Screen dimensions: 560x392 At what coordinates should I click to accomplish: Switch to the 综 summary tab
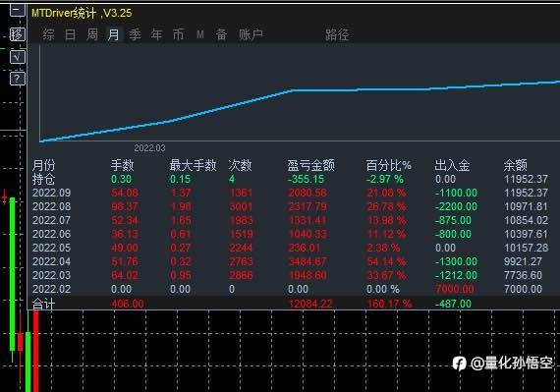[48, 34]
